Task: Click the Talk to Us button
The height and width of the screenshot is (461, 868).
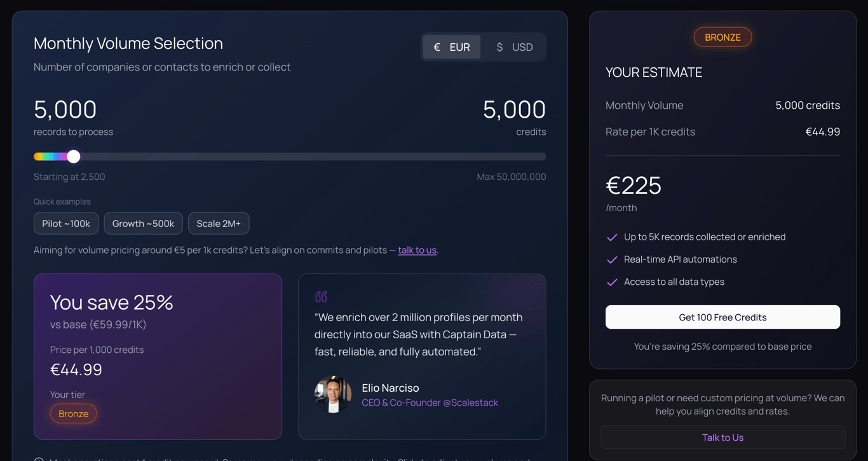Action: click(x=722, y=437)
